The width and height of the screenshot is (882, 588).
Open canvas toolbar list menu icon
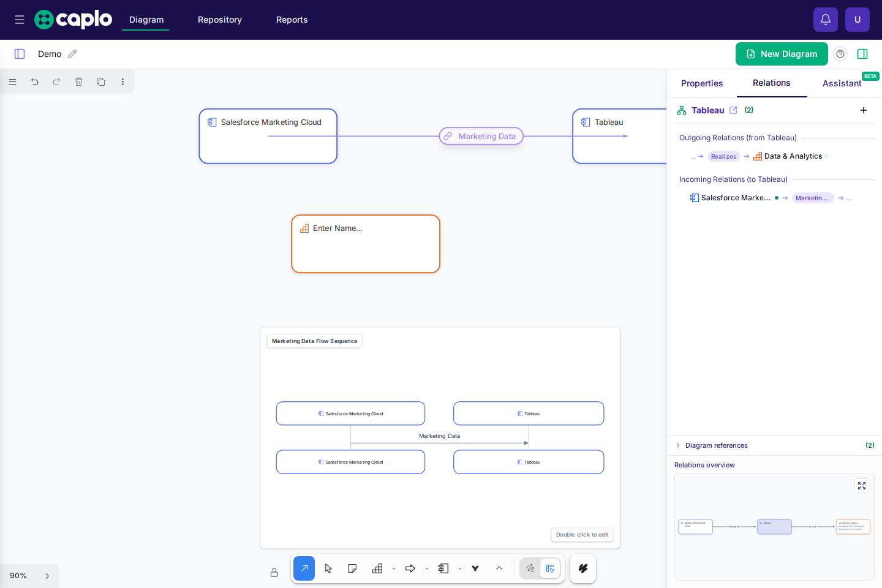point(12,81)
